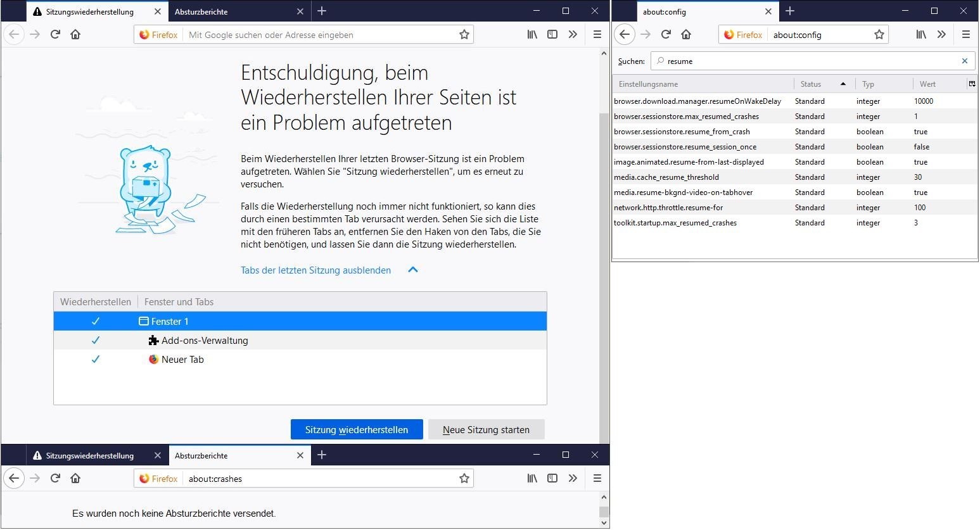980x530 pixels.
Task: Open new tab in about:config window
Action: coord(790,11)
